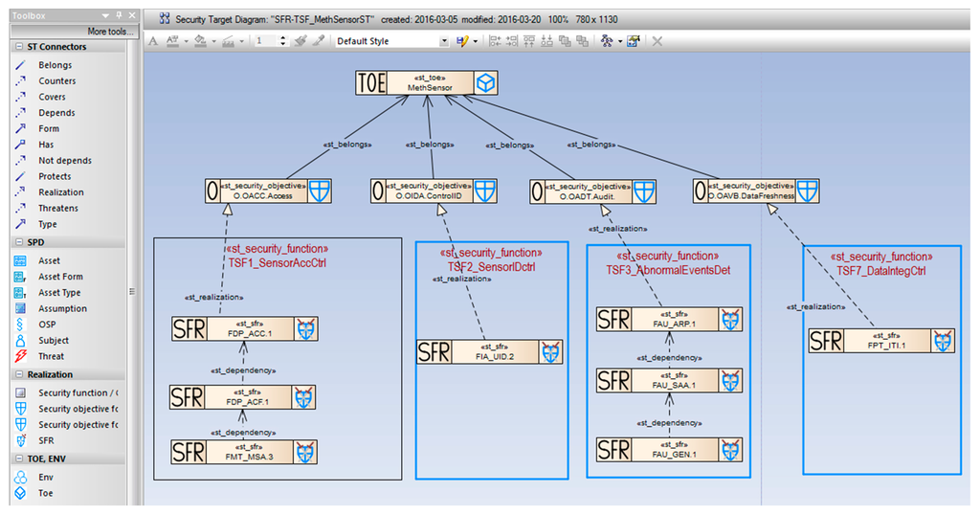Open the font color dropdown arrow
Image resolution: width=980 pixels, height=515 pixels.
tap(188, 41)
